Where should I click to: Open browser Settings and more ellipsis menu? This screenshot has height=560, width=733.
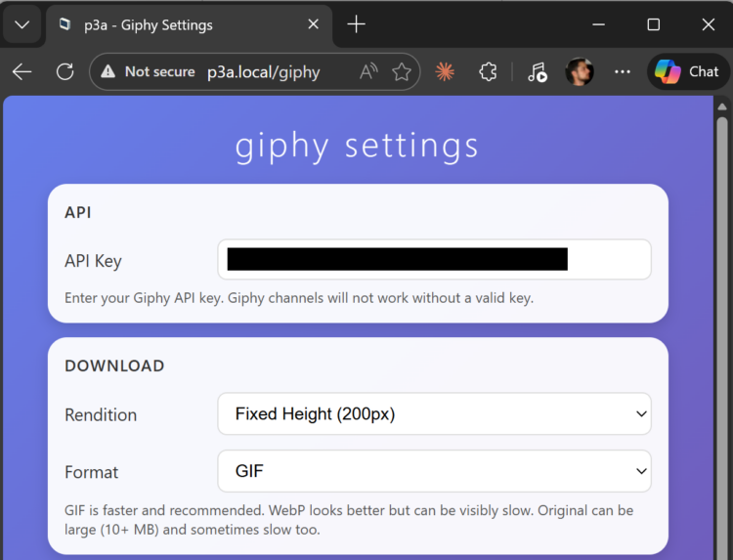(x=623, y=71)
